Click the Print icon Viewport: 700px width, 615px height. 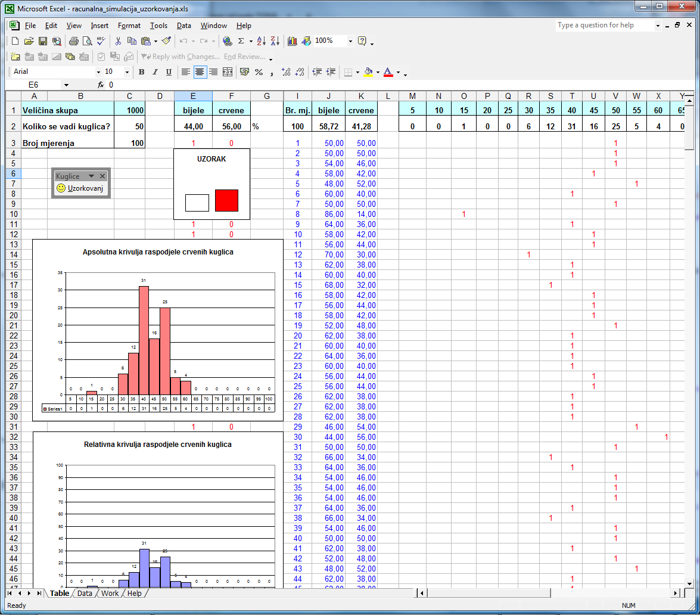pyautogui.click(x=74, y=41)
